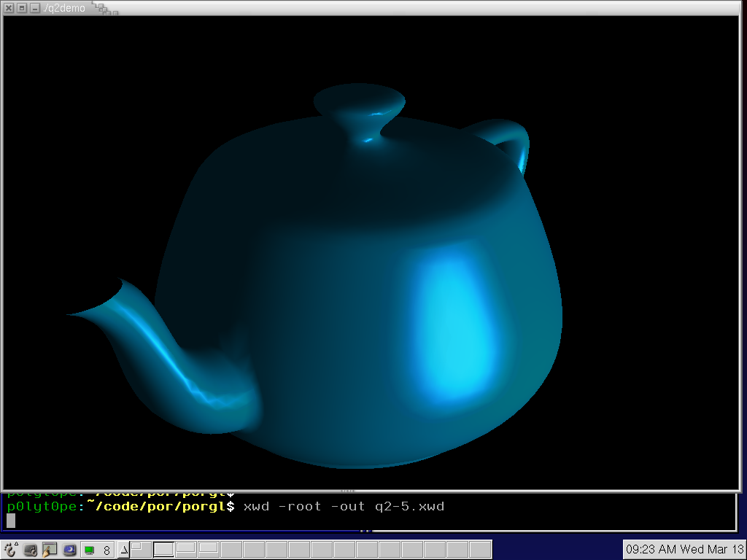Click the small window thumbnail beside pager arrow
Viewport: 747px width, 560px height.
point(137,546)
